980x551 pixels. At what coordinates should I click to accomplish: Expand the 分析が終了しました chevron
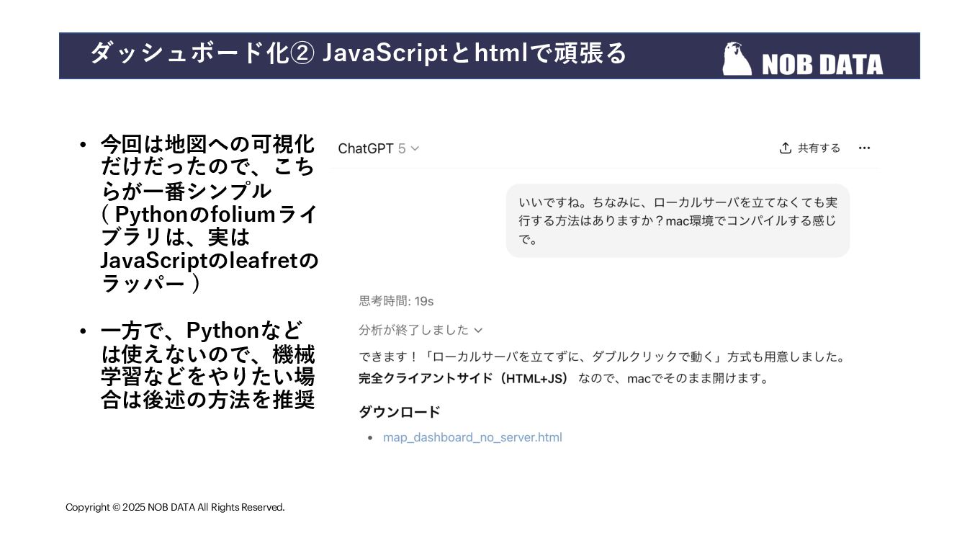click(x=478, y=331)
